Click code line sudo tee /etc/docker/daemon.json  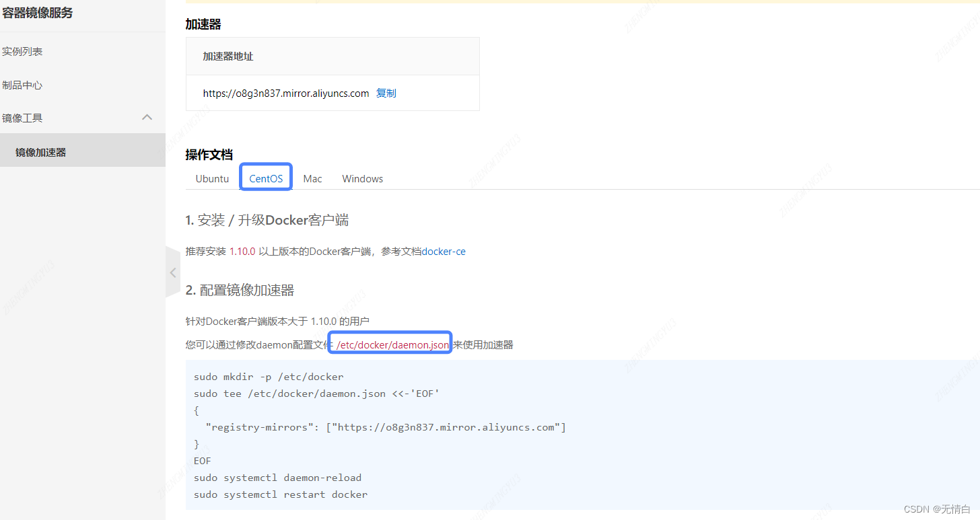317,394
